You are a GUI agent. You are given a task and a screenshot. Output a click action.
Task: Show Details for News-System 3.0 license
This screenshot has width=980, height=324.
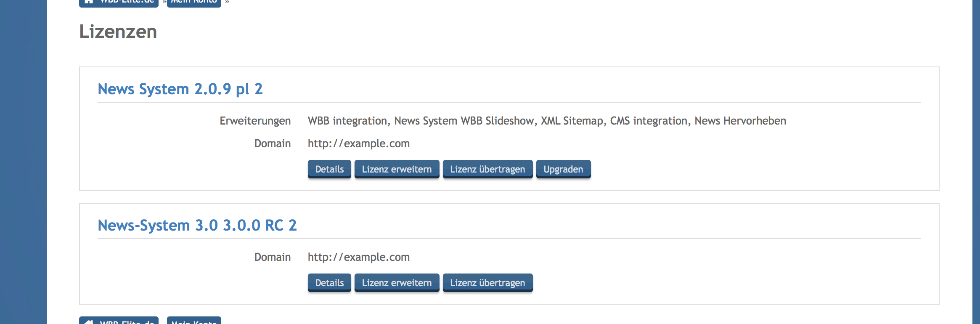tap(329, 283)
